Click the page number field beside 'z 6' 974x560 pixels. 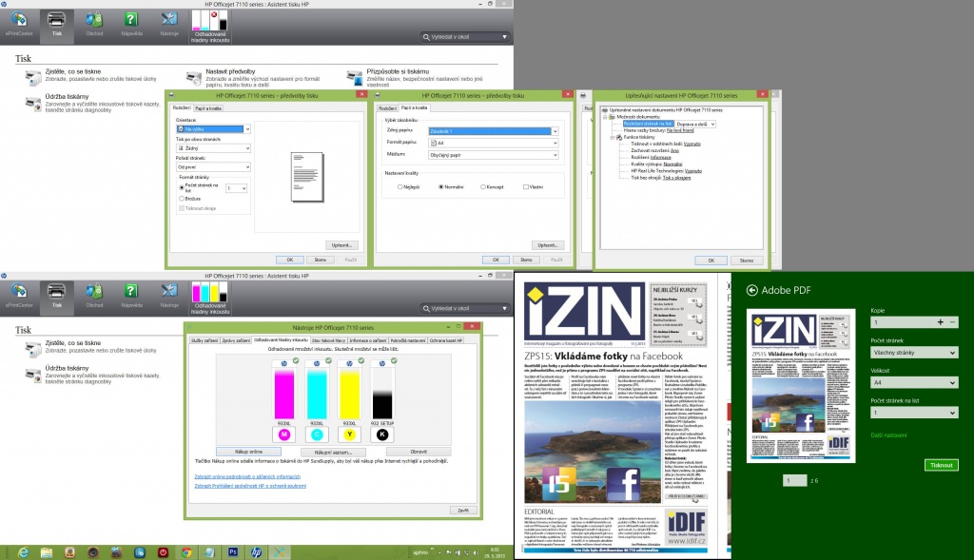click(794, 480)
